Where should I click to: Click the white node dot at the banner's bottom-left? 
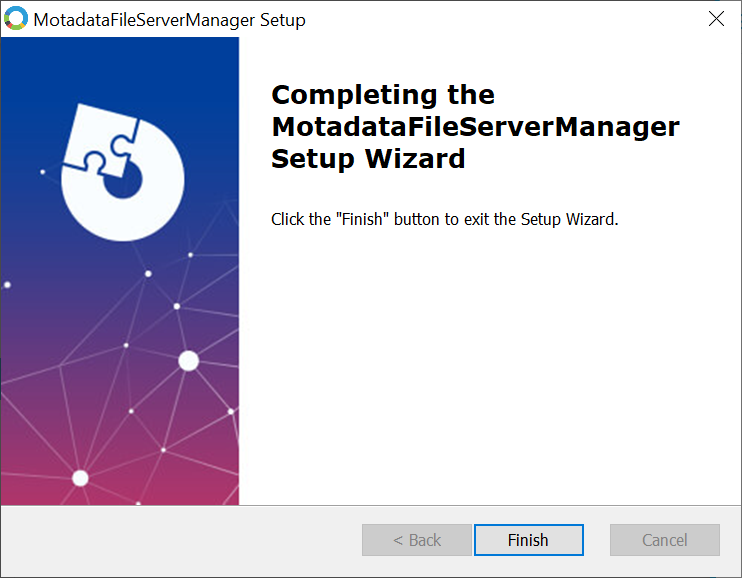(x=80, y=478)
